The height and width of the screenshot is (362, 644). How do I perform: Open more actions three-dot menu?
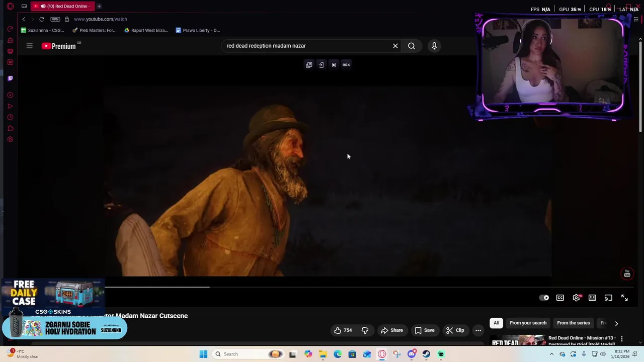[x=478, y=330]
